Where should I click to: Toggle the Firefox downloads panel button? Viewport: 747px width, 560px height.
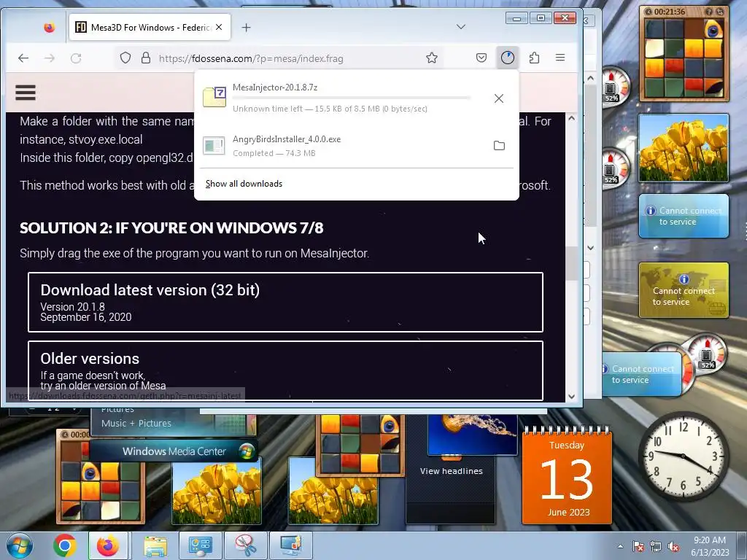click(x=508, y=58)
